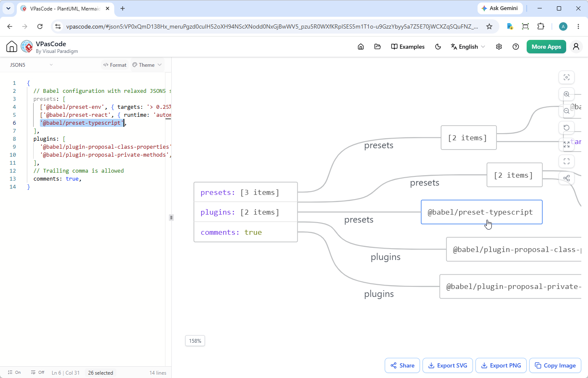The height and width of the screenshot is (378, 588).
Task: Toggle dark mode with moon icon
Action: (438, 47)
